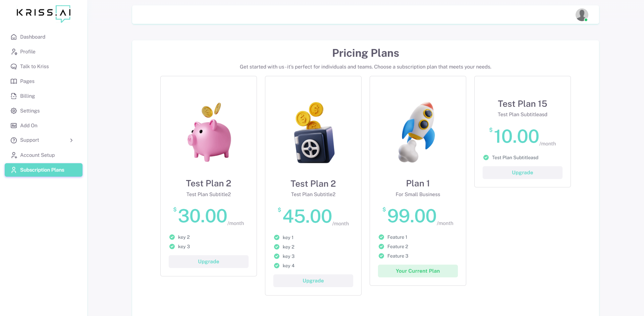
Task: Select the Talk to Kriss chat icon
Action: pyautogui.click(x=14, y=66)
